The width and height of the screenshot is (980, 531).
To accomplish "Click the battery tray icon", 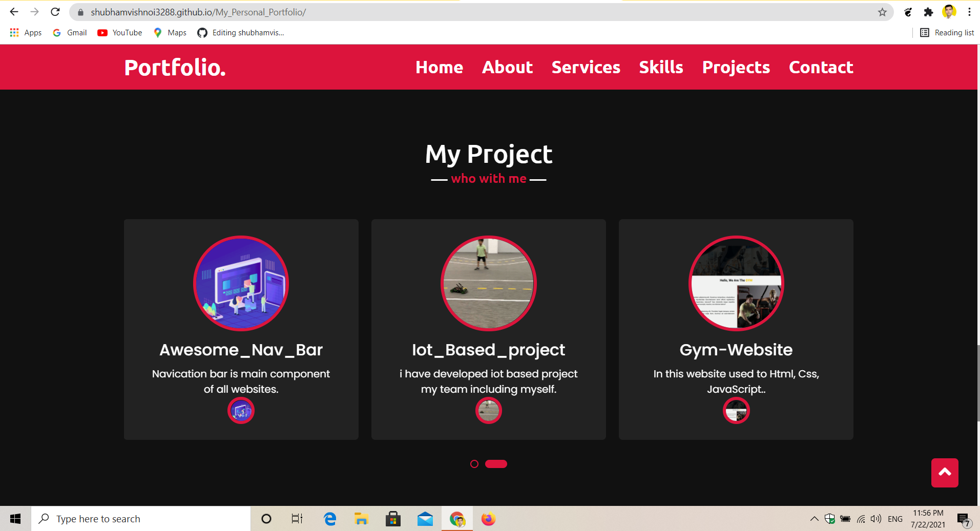I will pos(845,519).
